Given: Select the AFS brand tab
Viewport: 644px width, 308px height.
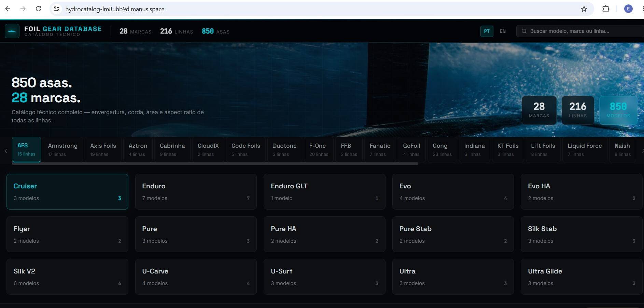Looking at the screenshot, I should click(x=26, y=149).
